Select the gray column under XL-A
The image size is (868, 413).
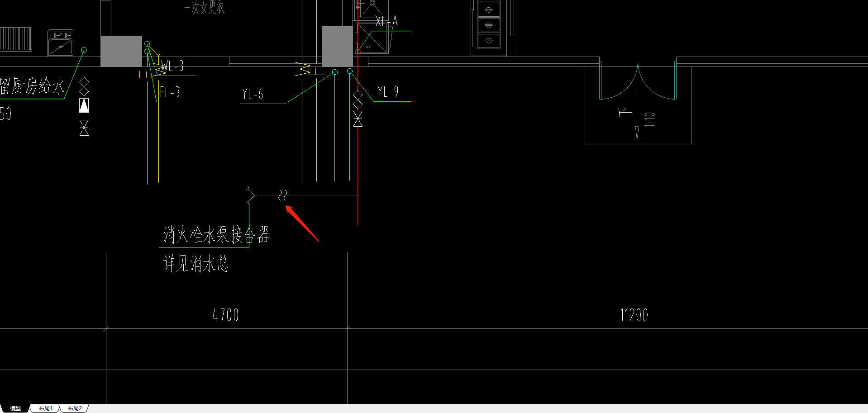pos(337,46)
